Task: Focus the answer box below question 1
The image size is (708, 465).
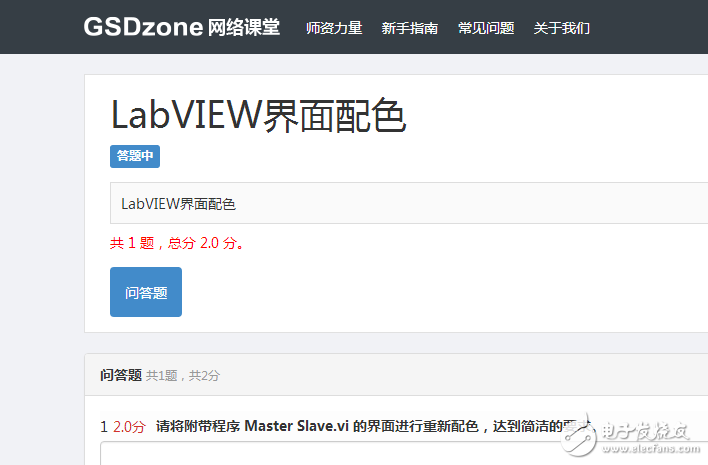Action: point(404,453)
